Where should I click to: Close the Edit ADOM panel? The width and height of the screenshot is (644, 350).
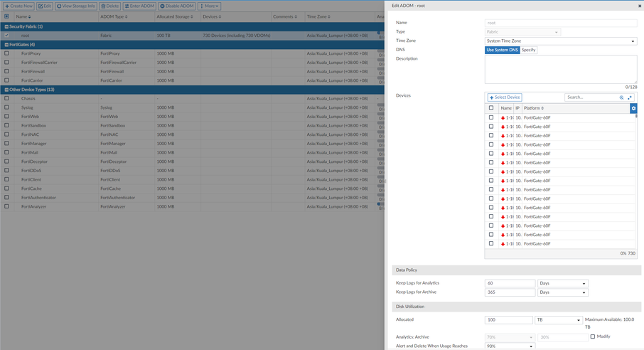(x=640, y=6)
